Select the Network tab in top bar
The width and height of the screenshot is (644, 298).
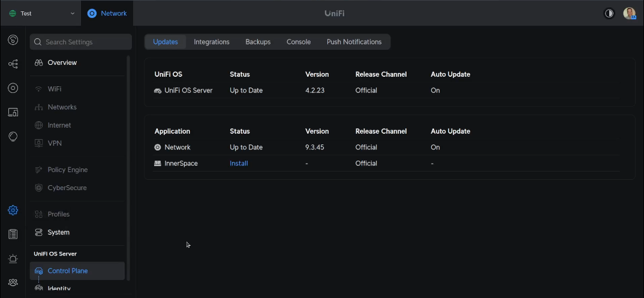click(x=107, y=13)
